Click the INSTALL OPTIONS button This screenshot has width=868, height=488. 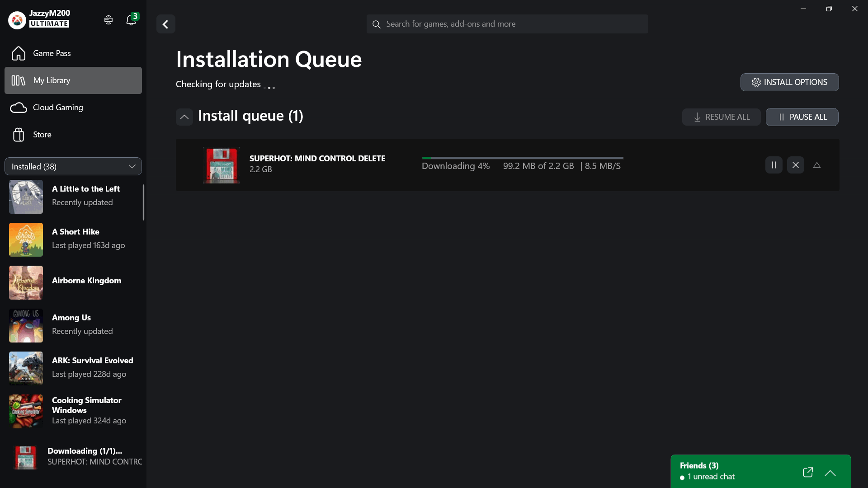point(789,82)
